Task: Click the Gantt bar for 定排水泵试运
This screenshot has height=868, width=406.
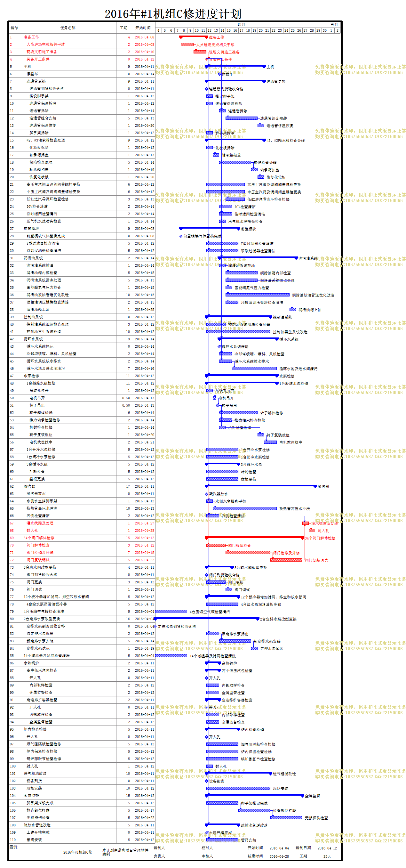Action: point(254,648)
